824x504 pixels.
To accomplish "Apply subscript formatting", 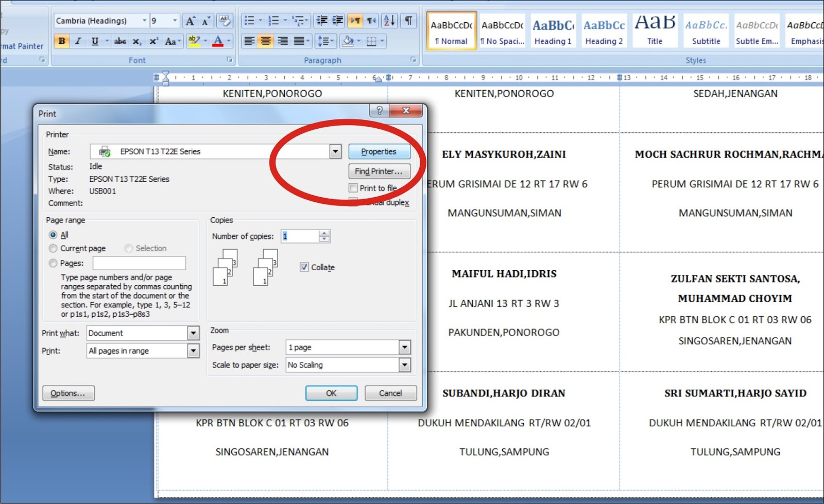I will coord(138,41).
